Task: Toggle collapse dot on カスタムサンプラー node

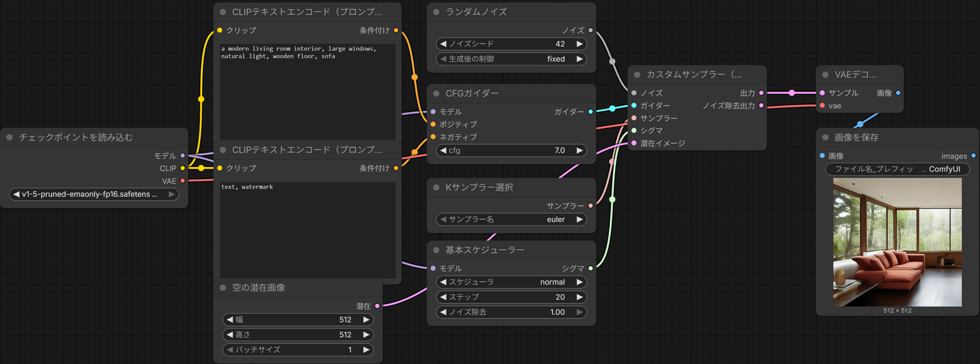Action: [x=637, y=75]
